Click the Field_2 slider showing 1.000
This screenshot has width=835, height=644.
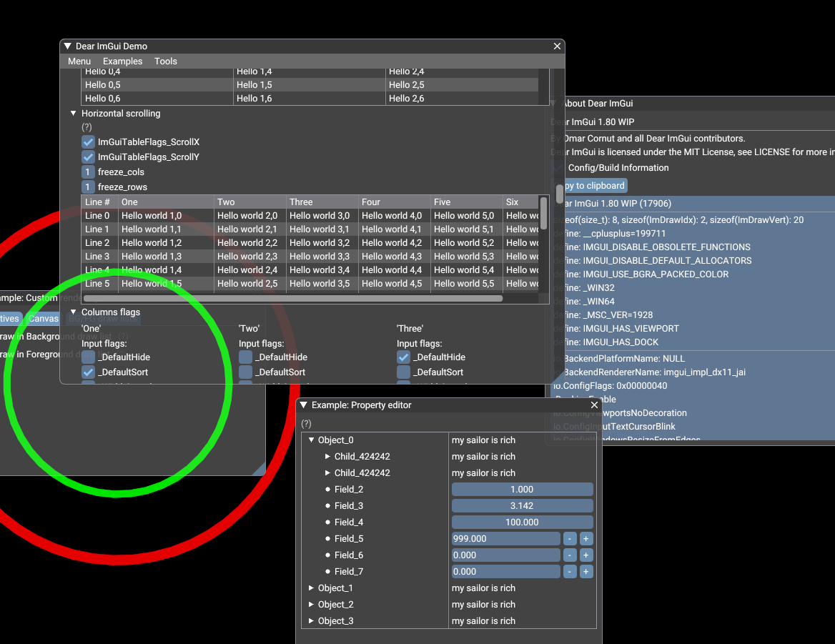point(522,489)
